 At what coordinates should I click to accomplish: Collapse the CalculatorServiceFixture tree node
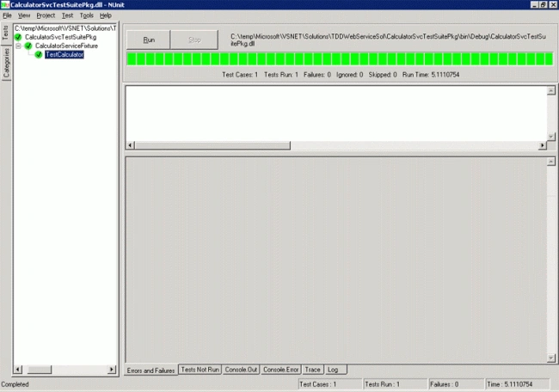pos(18,46)
